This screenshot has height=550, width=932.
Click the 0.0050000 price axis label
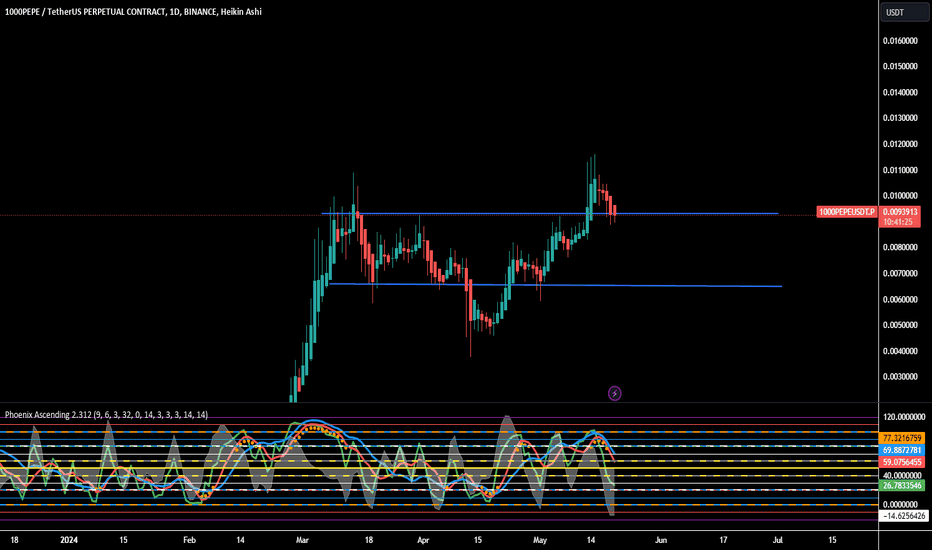(900, 325)
